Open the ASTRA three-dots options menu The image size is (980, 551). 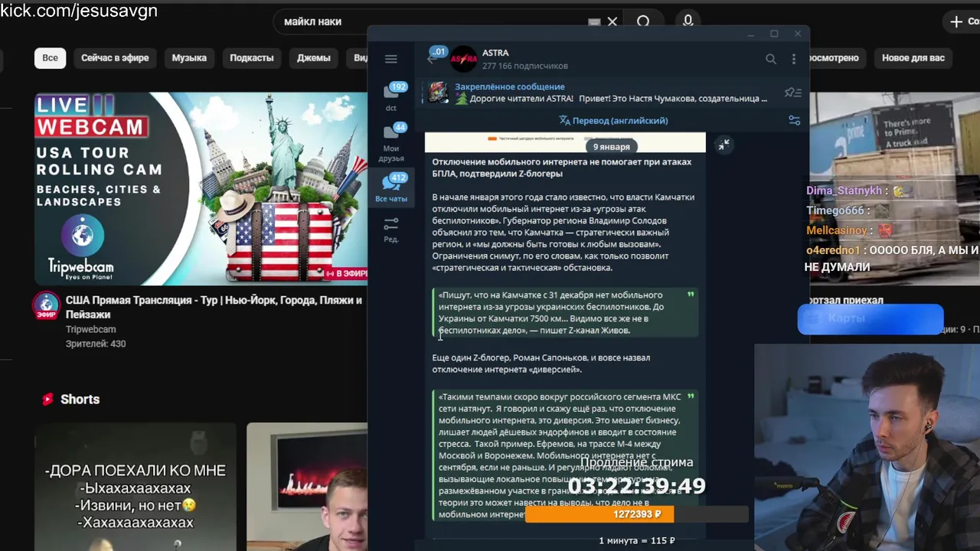794,59
